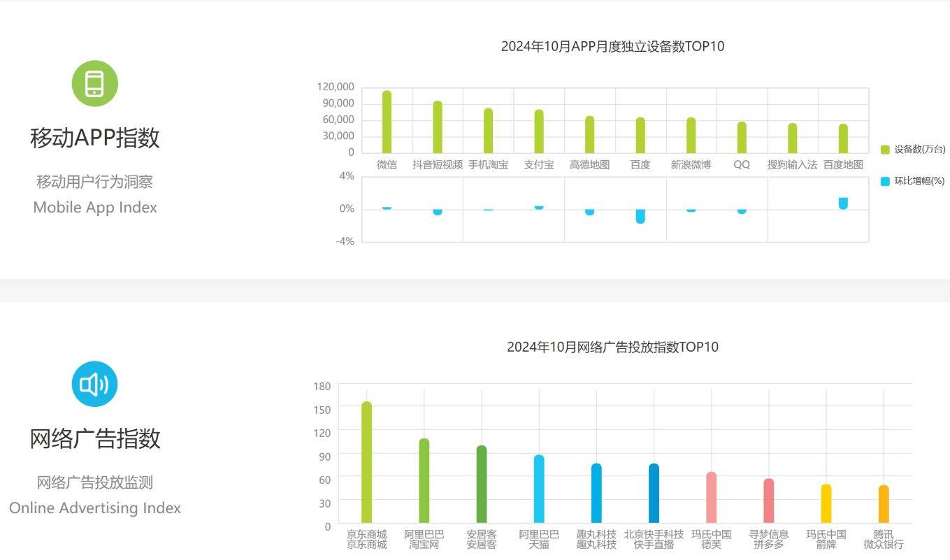Image resolution: width=950 pixels, height=560 pixels.
Task: Click the APP月度独立设备数TOP10 chart title
Action: point(612,47)
